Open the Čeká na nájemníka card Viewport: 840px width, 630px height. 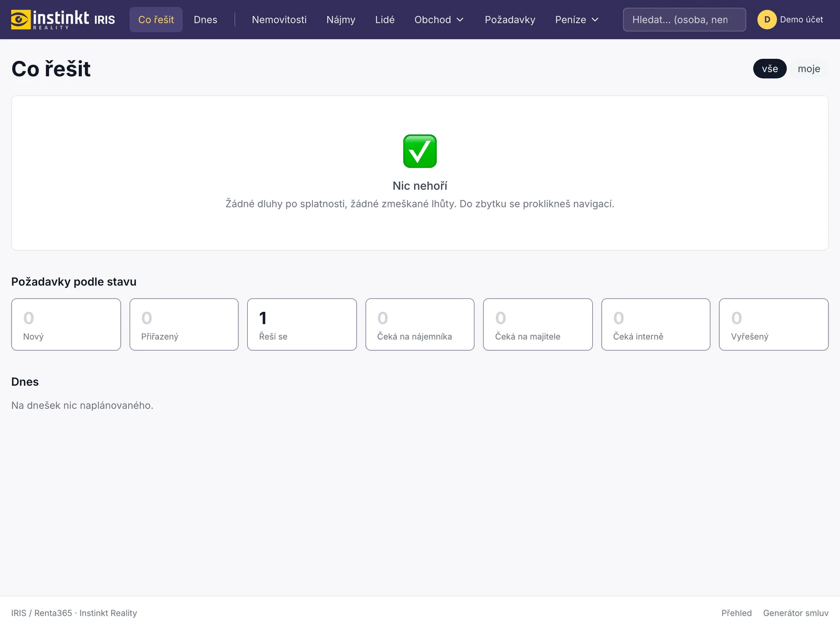coord(420,324)
